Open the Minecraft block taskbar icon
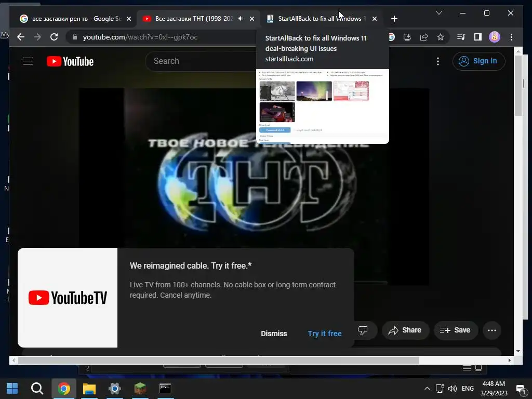This screenshot has width=532, height=399. pos(140,389)
